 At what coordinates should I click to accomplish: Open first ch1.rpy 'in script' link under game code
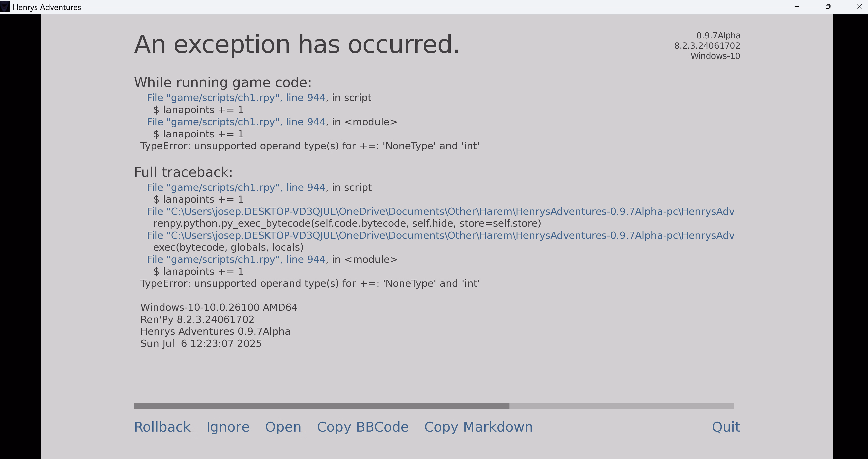click(x=236, y=98)
